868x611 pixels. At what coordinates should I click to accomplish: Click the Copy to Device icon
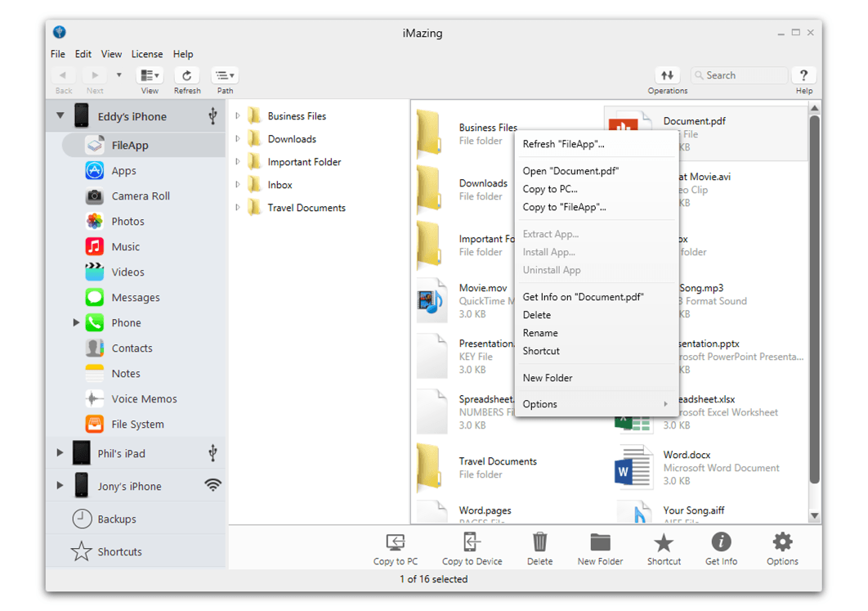tap(472, 542)
